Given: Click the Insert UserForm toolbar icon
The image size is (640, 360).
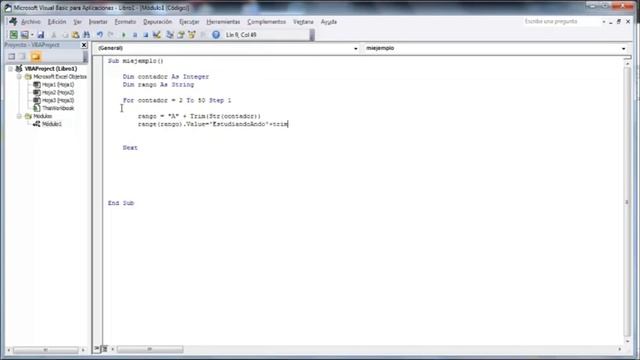Looking at the screenshot, I should (x=24, y=35).
